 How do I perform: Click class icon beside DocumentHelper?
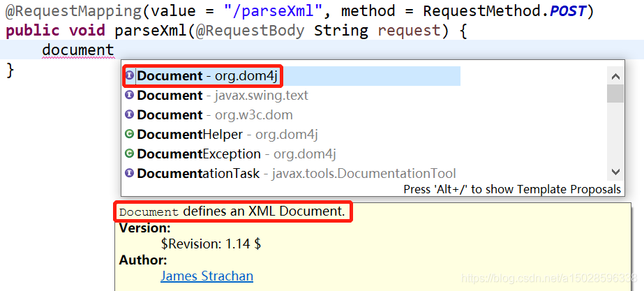point(129,133)
